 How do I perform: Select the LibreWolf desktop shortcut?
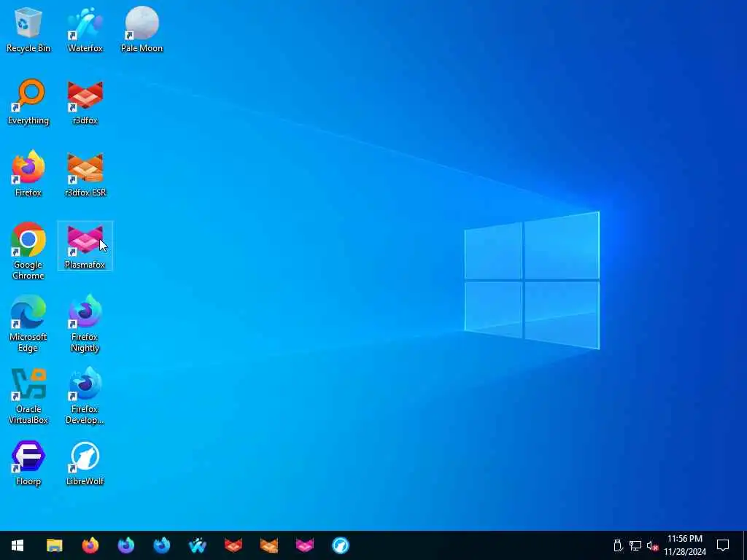85,463
